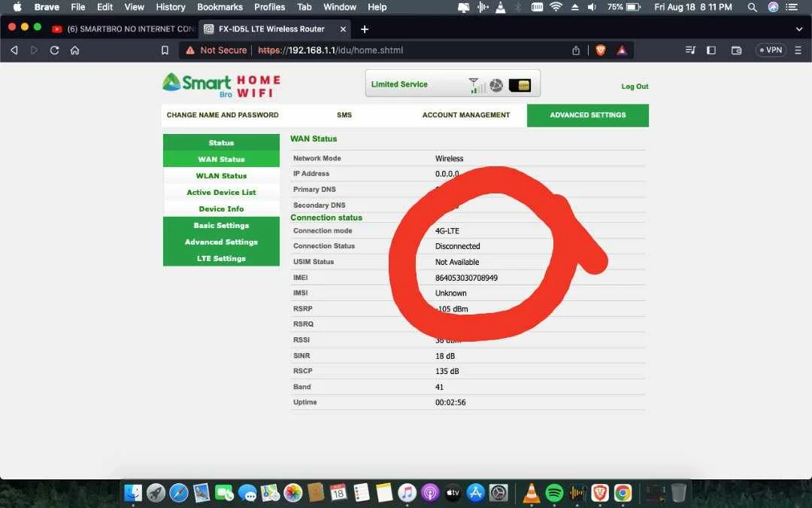Open Brave Rewards triangle icon

click(x=622, y=50)
